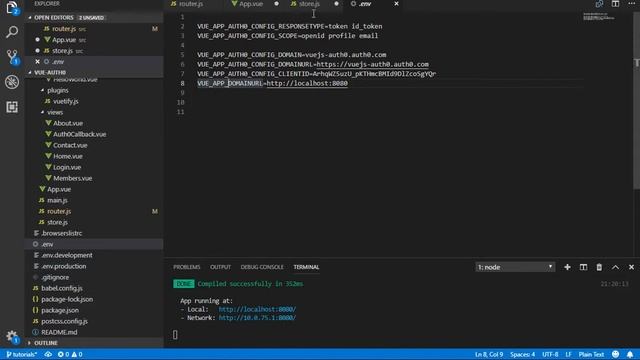Click Ln 8, Col 9 status entry
This screenshot has height=360, width=640.
click(x=489, y=354)
